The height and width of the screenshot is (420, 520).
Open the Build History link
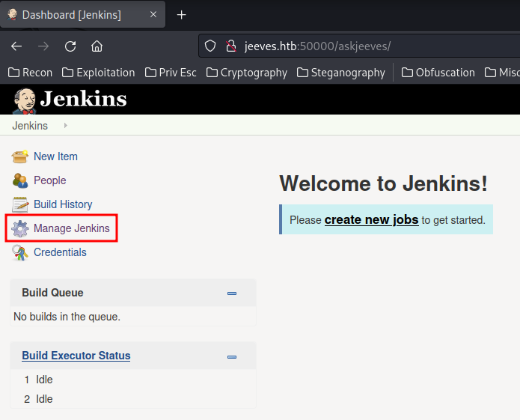[x=63, y=204]
